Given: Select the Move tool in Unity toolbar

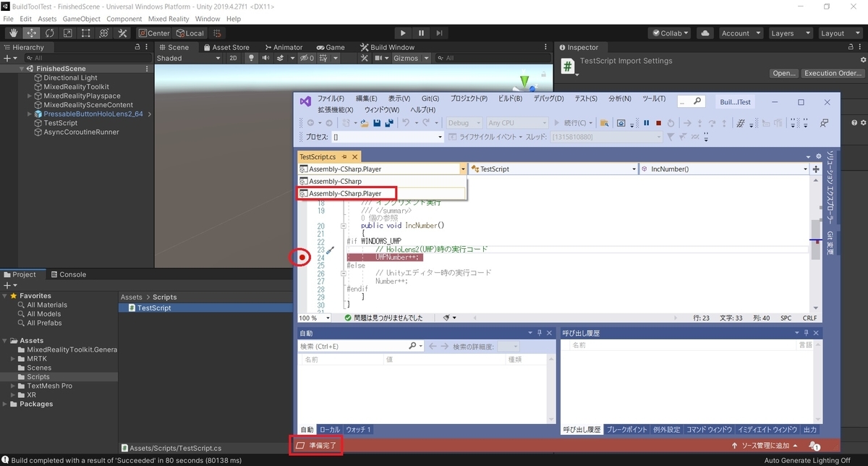Looking at the screenshot, I should pos(32,33).
